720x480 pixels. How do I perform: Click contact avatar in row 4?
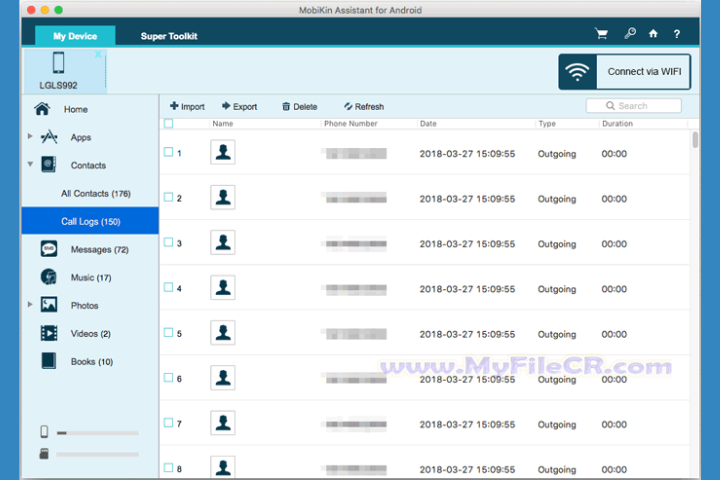pos(223,287)
